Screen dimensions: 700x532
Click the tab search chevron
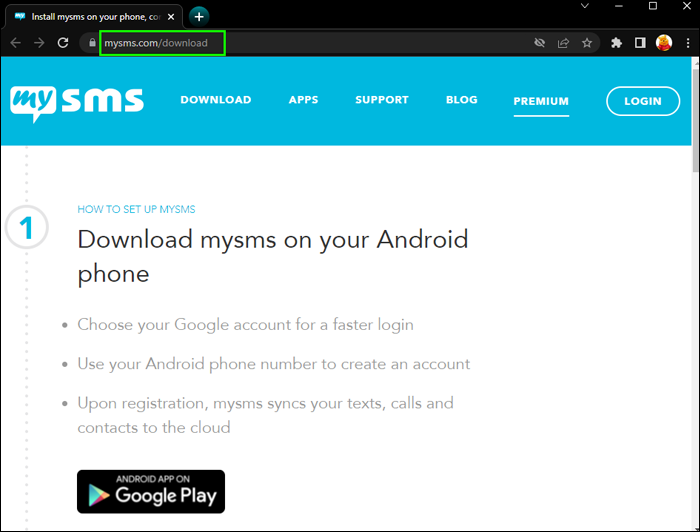coord(585,6)
